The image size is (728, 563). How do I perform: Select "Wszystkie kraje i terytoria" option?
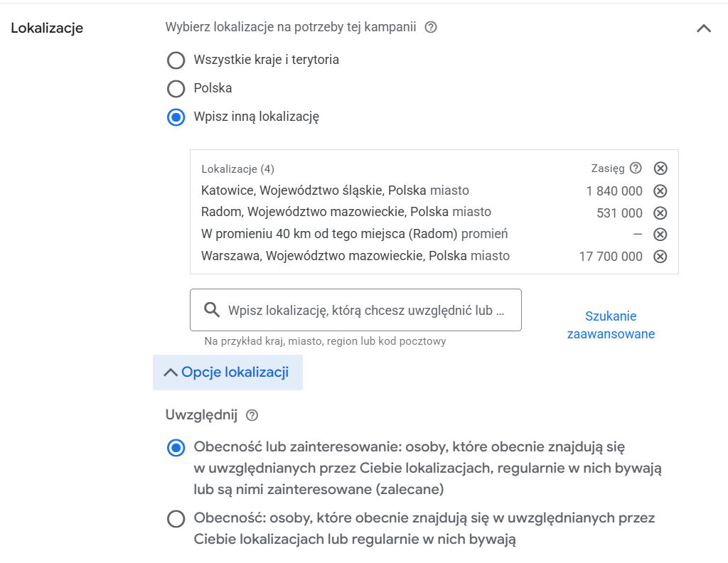click(176, 60)
